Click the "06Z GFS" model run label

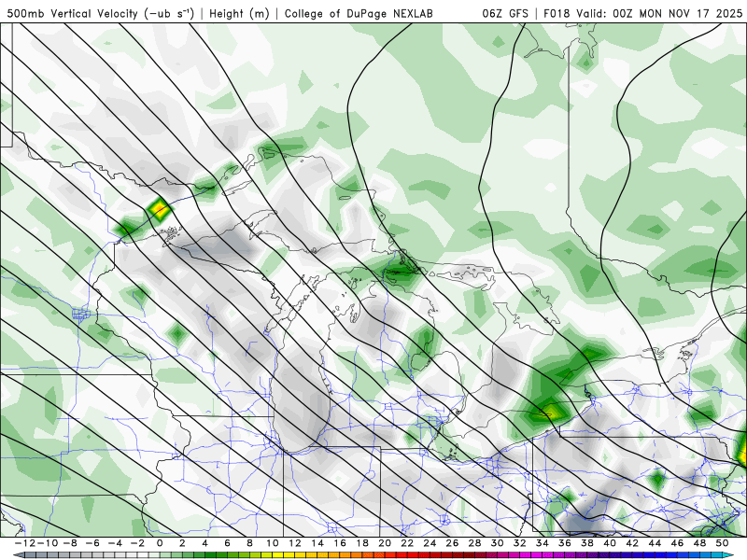pyautogui.click(x=505, y=13)
